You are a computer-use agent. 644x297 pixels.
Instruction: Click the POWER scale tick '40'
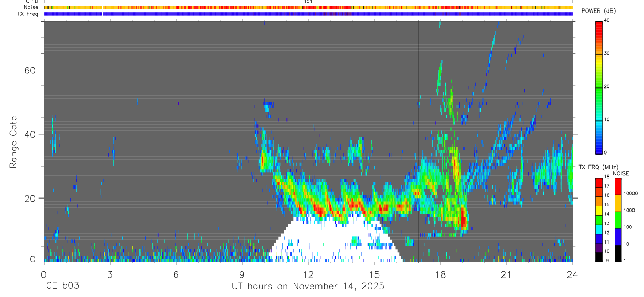click(607, 21)
